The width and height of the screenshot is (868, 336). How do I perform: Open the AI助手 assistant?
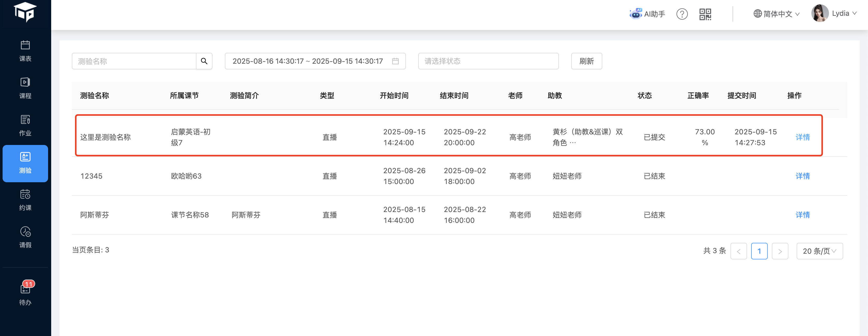point(647,14)
